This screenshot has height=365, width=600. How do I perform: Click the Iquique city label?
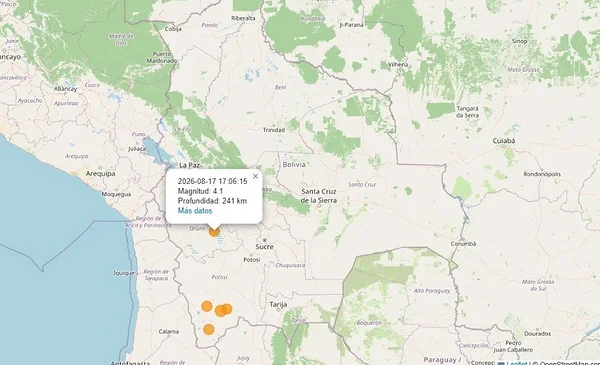pyautogui.click(x=124, y=273)
